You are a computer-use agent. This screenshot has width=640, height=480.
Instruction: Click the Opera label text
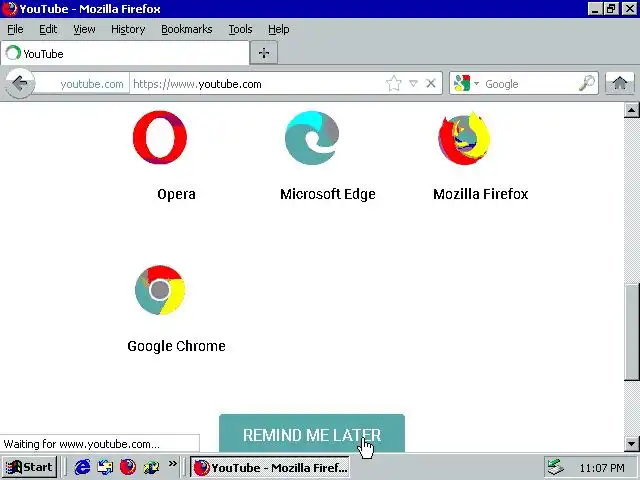coord(176,194)
